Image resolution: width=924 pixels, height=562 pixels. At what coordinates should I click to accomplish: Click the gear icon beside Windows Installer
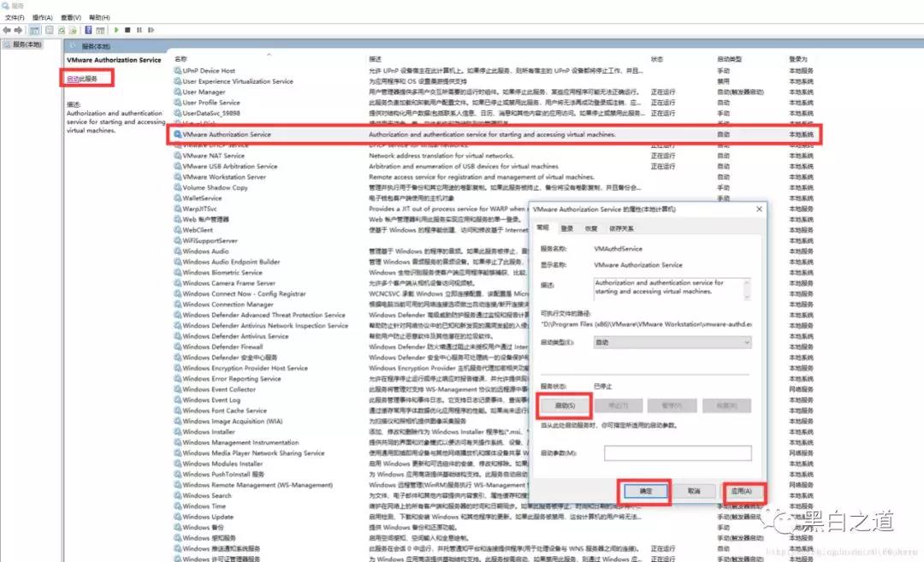177,432
